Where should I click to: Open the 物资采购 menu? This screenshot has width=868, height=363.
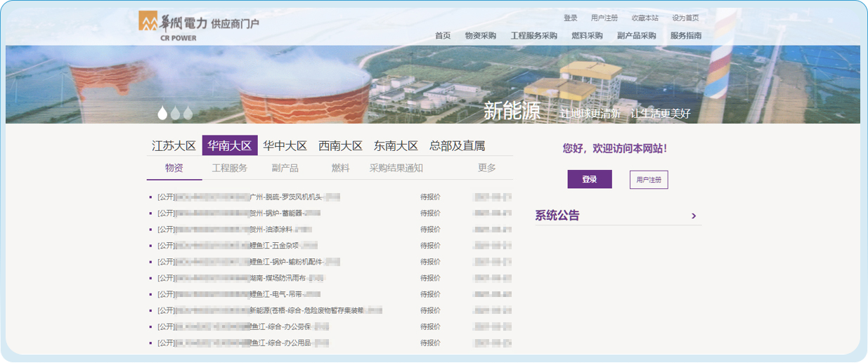(480, 36)
